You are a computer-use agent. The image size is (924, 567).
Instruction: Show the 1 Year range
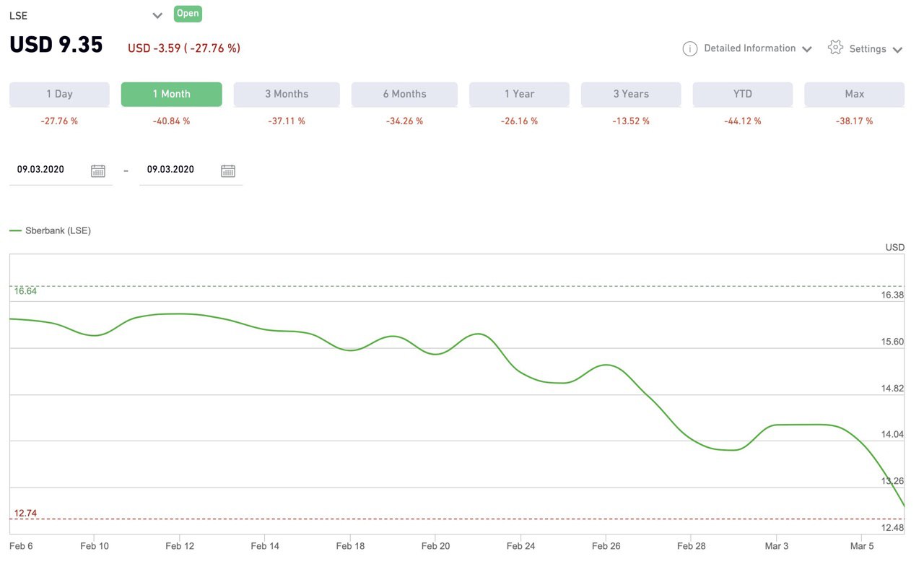tap(519, 94)
